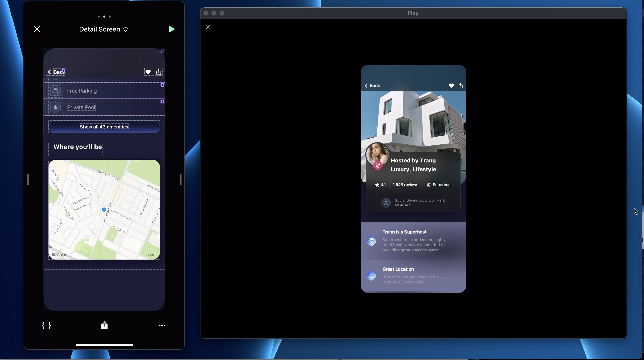The width and height of the screenshot is (644, 360).
Task: Open the three-dot more options menu
Action: click(x=162, y=325)
